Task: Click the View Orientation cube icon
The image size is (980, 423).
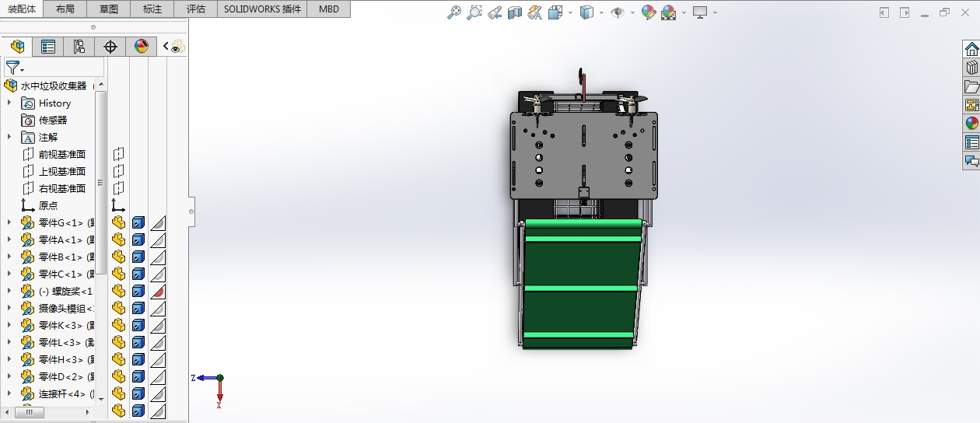Action: click(555, 12)
